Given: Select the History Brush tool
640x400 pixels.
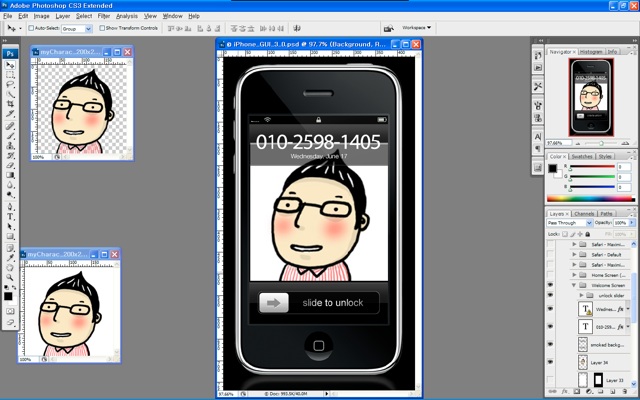Looking at the screenshot, I should tap(10, 156).
